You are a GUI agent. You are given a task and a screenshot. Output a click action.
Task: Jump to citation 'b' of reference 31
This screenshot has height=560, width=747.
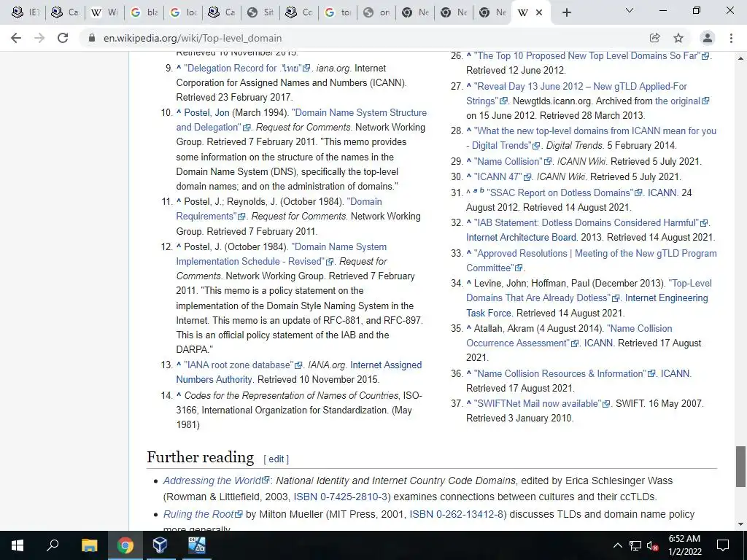(x=482, y=190)
